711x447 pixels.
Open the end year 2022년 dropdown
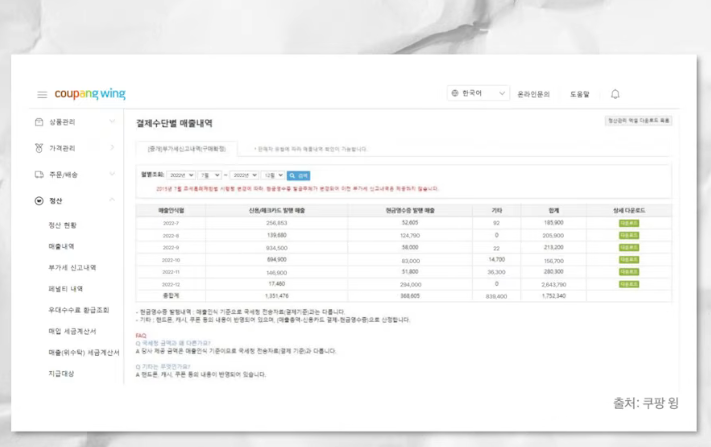tap(244, 175)
